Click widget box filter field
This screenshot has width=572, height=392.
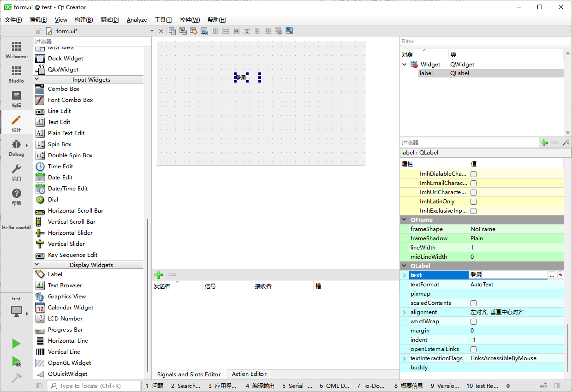point(92,42)
